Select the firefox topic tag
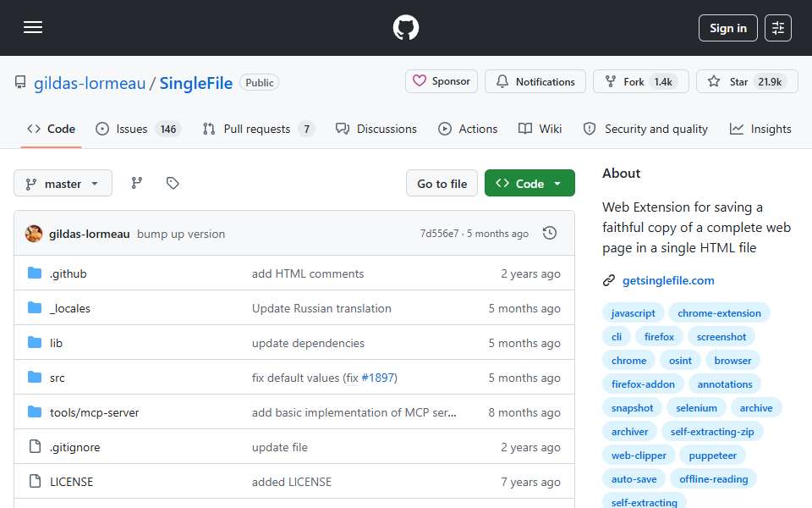This screenshot has width=812, height=508. pos(659,337)
